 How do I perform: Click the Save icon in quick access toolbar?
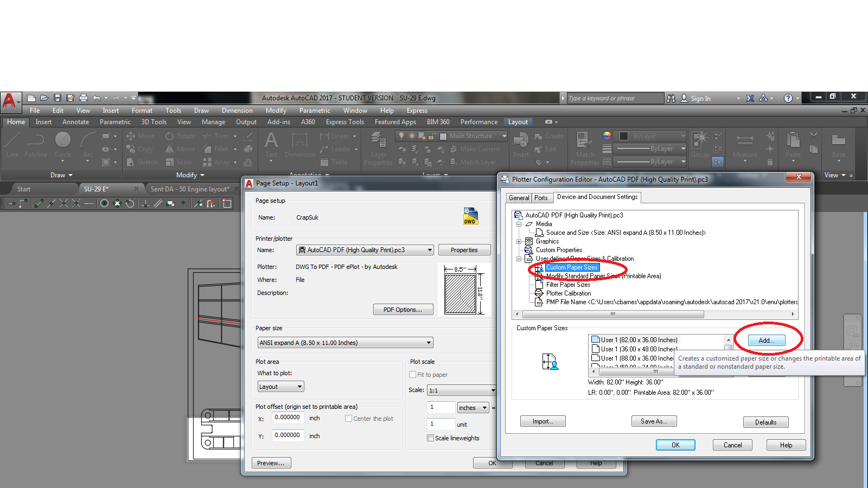pyautogui.click(x=58, y=98)
